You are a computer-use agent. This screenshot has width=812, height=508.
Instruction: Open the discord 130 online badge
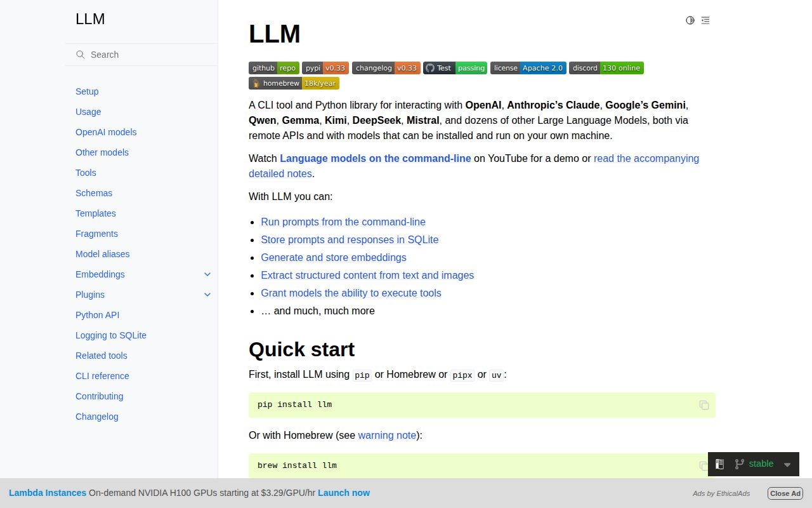click(606, 68)
